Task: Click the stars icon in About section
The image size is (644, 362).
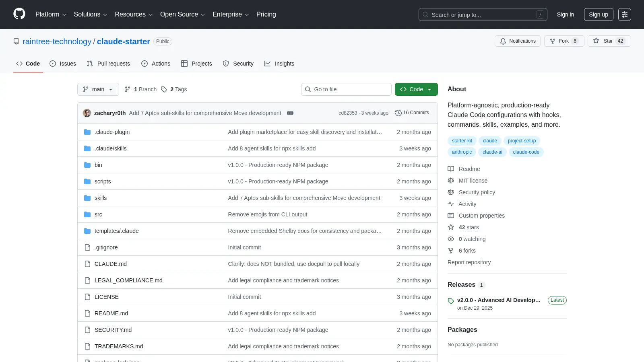Action: pyautogui.click(x=451, y=227)
